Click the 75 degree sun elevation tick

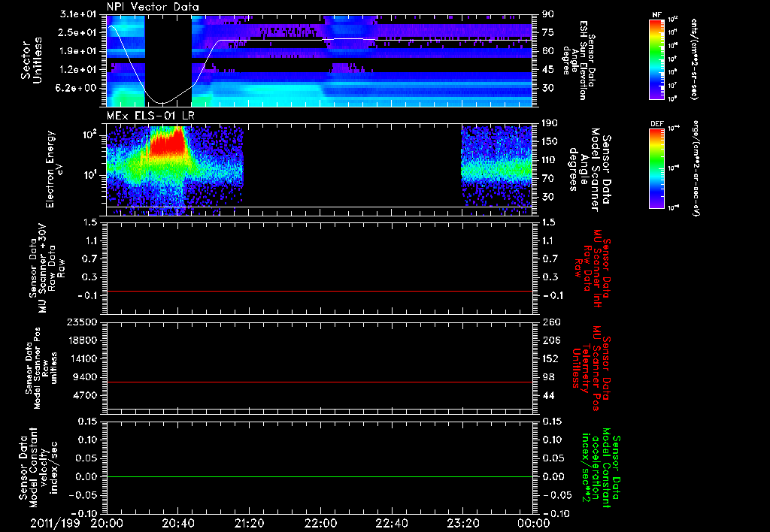[x=548, y=32]
